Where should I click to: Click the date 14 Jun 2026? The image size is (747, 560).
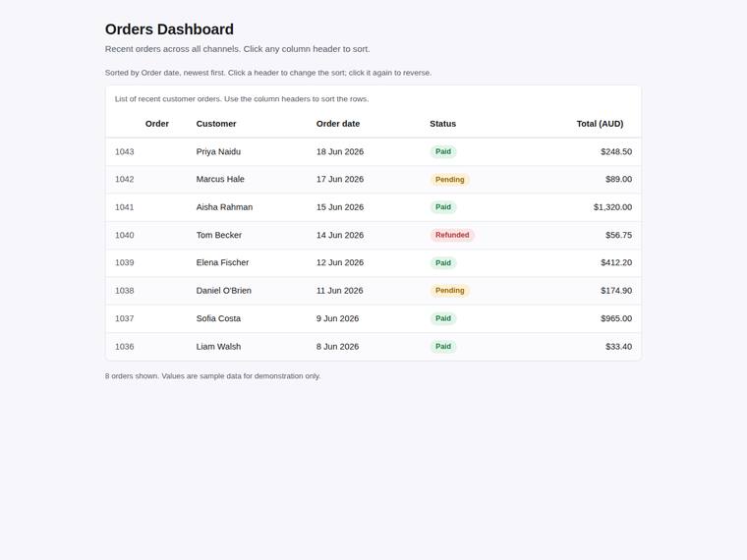[340, 235]
